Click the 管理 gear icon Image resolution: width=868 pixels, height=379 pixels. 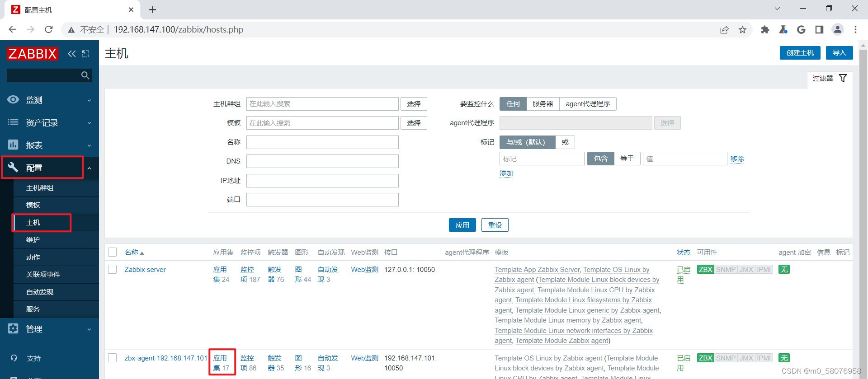[x=13, y=328]
